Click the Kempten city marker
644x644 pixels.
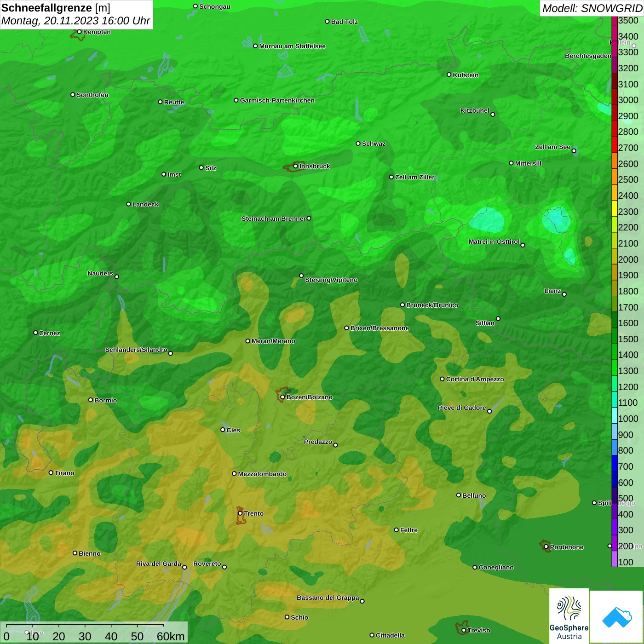[79, 32]
